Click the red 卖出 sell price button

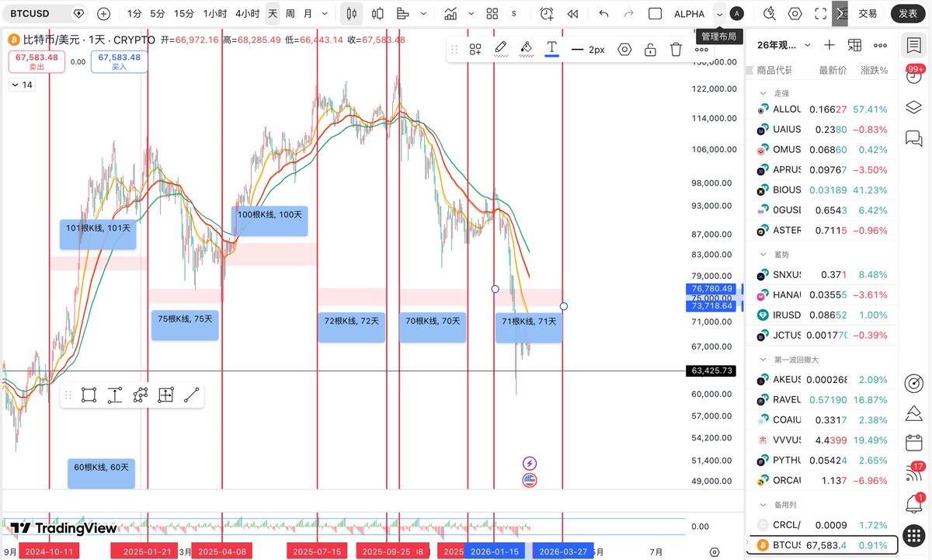tap(37, 62)
